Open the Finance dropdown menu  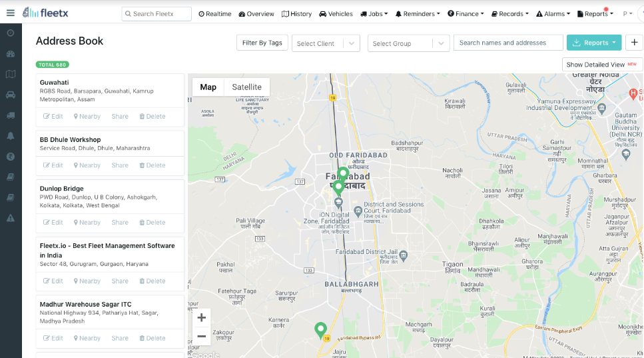coord(466,13)
